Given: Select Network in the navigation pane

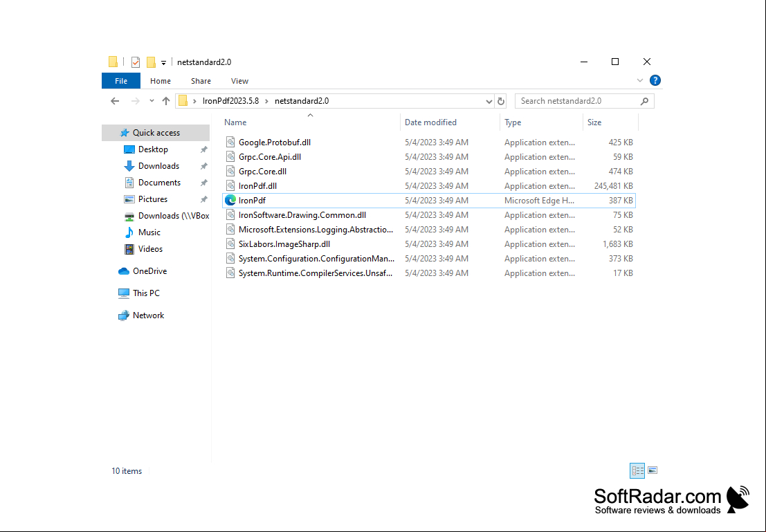Looking at the screenshot, I should tap(149, 315).
